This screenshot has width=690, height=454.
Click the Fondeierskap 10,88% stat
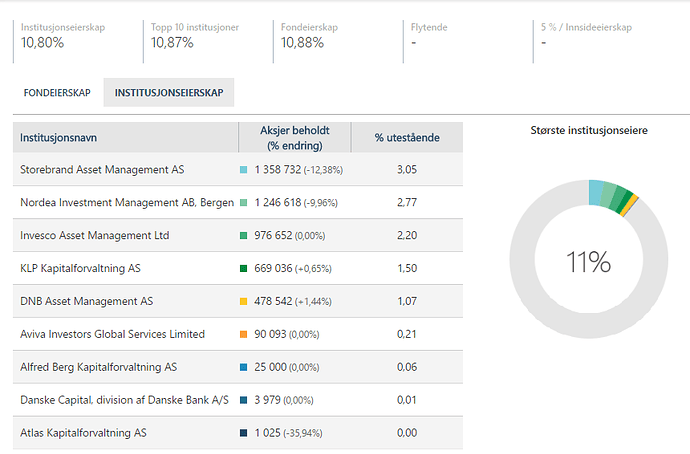(x=309, y=35)
